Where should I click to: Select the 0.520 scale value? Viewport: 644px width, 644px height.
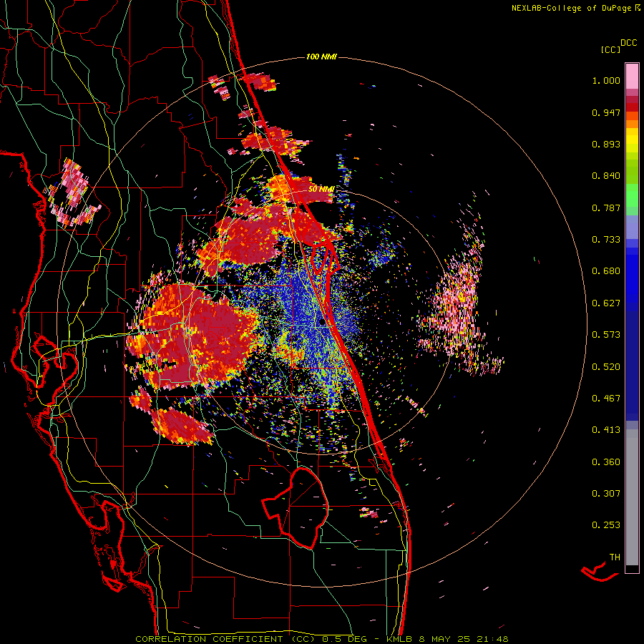(x=606, y=366)
